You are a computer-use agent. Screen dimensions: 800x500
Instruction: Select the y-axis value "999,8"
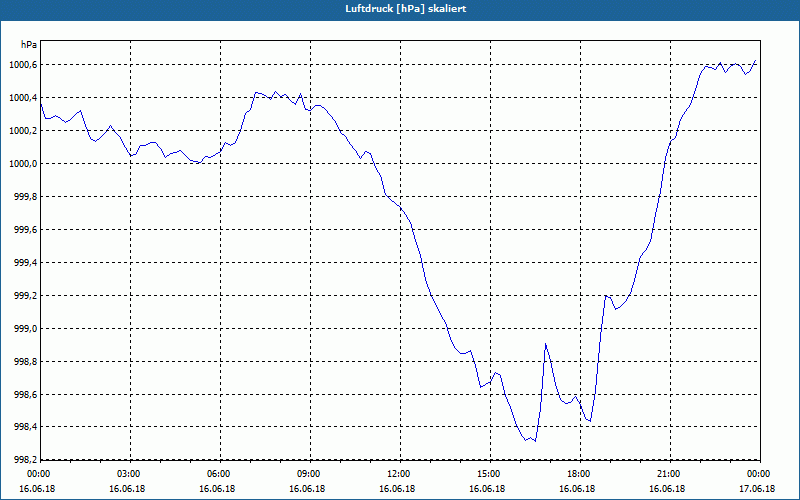click(27, 196)
